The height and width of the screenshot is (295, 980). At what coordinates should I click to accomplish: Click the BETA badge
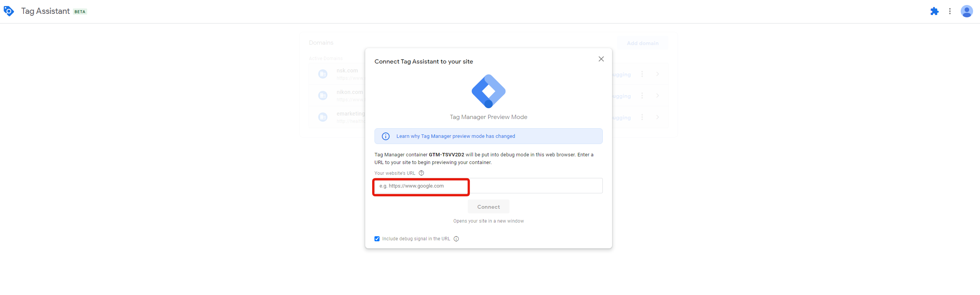(x=80, y=12)
